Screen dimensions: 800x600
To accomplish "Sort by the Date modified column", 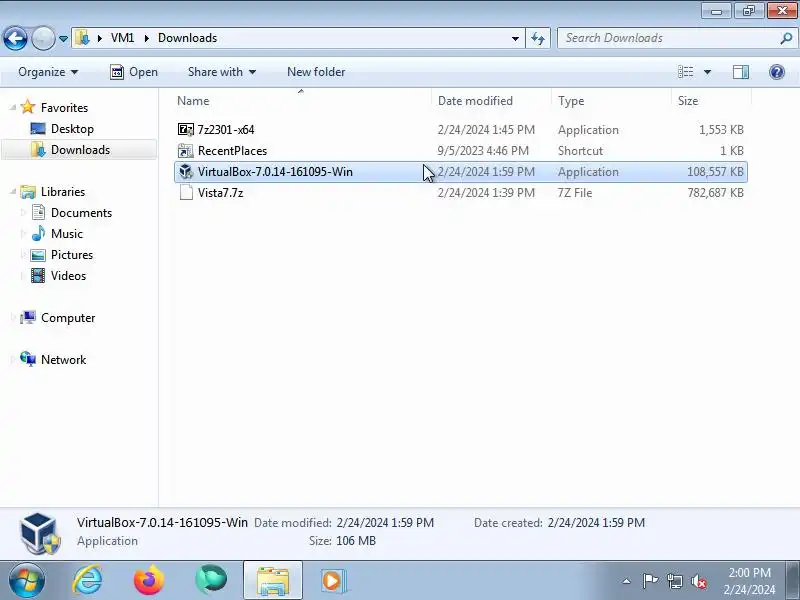I will [491, 101].
